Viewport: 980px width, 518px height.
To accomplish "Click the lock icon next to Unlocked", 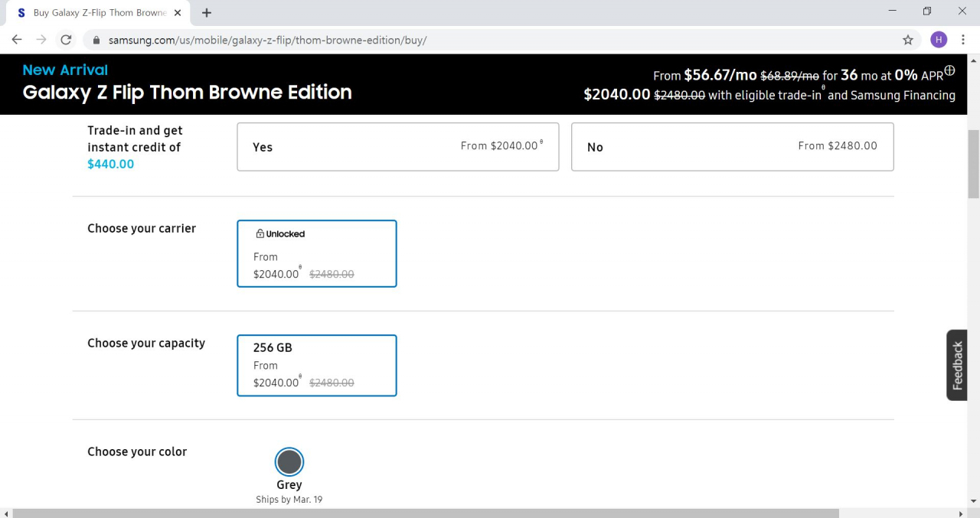I will pos(260,233).
